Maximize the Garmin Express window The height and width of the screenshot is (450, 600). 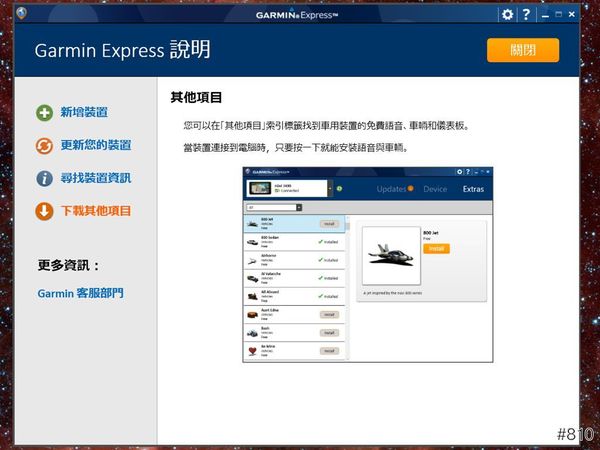[559, 15]
